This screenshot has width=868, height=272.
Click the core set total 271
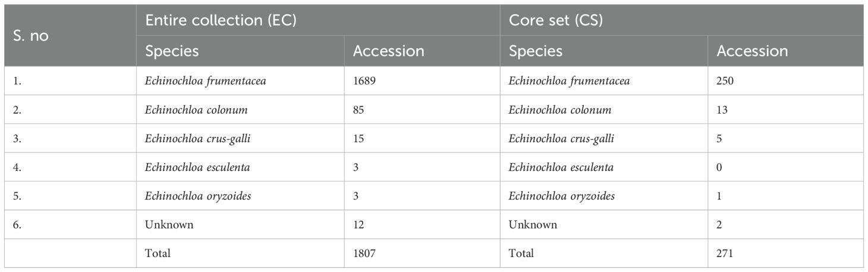(x=725, y=254)
